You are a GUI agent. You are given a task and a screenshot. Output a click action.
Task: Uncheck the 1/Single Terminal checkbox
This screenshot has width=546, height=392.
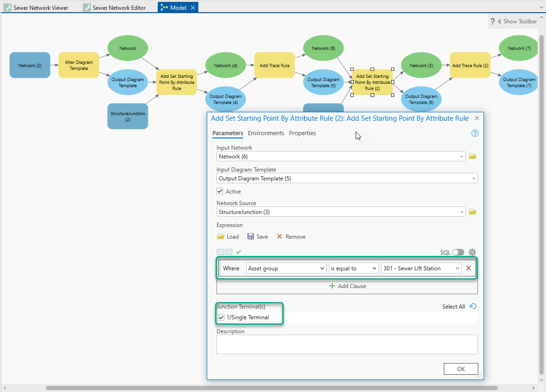coord(221,317)
